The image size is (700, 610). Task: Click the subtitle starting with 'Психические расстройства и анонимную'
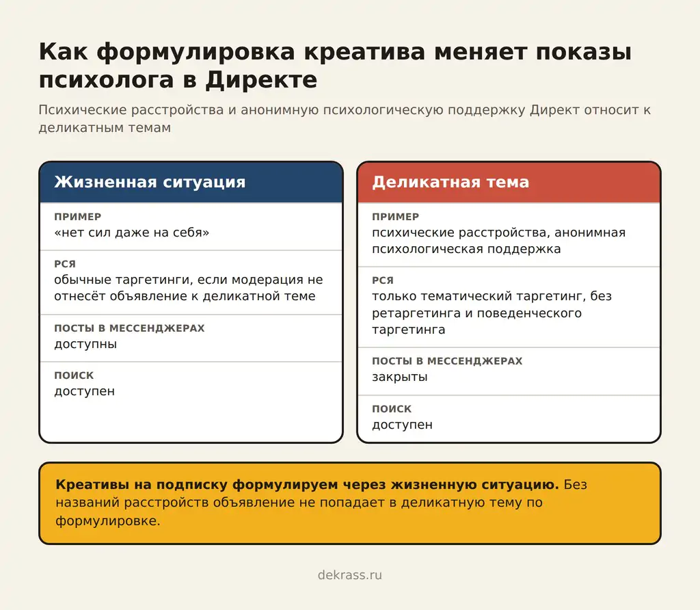(345, 118)
